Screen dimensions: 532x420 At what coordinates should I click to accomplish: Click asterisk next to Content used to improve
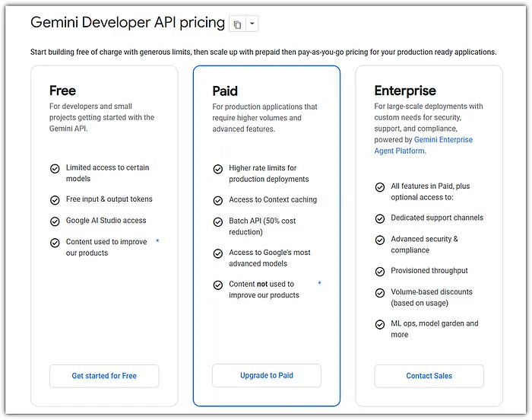tap(157, 241)
